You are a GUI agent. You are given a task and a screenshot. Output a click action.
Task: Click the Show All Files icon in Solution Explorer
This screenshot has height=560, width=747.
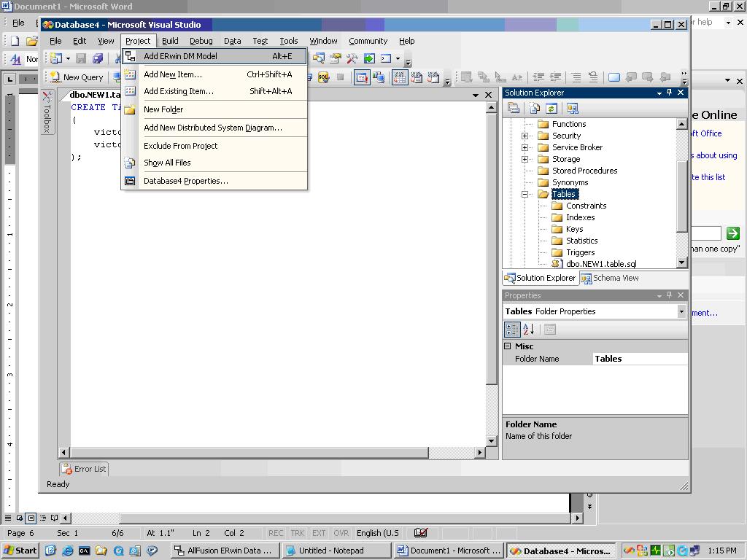535,109
